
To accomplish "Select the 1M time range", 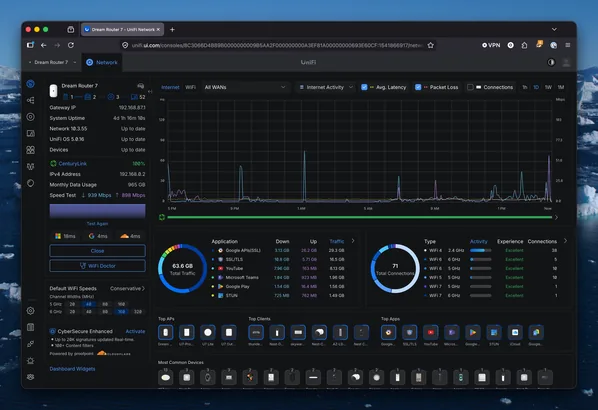I will 561,87.
